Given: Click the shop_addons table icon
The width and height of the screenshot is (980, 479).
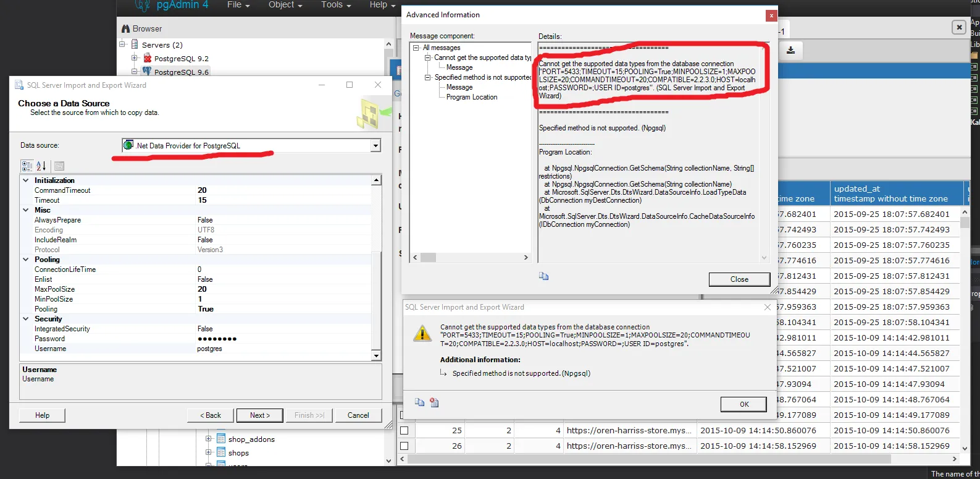Looking at the screenshot, I should pos(221,439).
